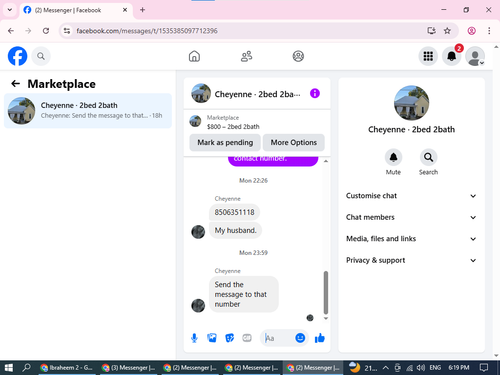The height and width of the screenshot is (375, 500).
Task: Open the Chrome profile icon
Action: (x=472, y=31)
